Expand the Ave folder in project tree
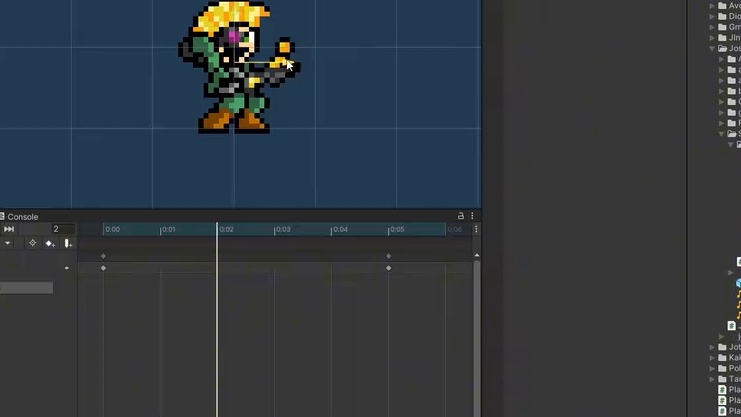This screenshot has height=417, width=741. 712,6
